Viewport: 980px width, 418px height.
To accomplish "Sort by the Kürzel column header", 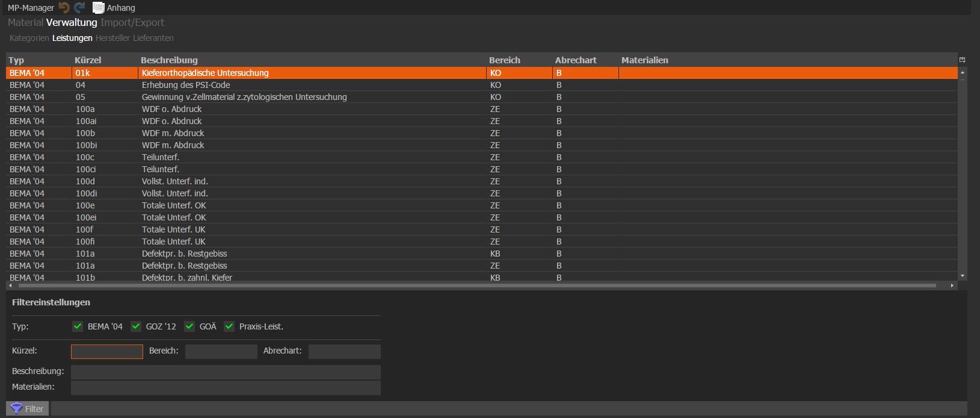I will pos(88,60).
